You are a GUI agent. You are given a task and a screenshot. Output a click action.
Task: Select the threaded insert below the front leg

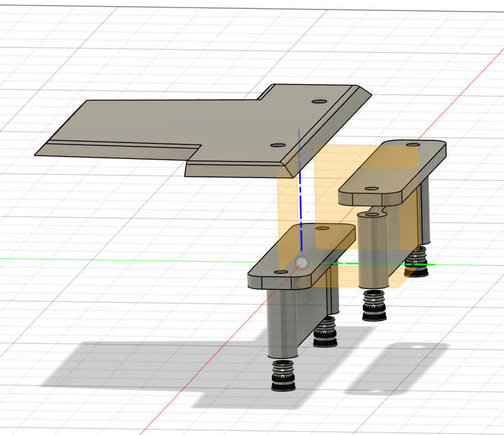click(x=283, y=375)
